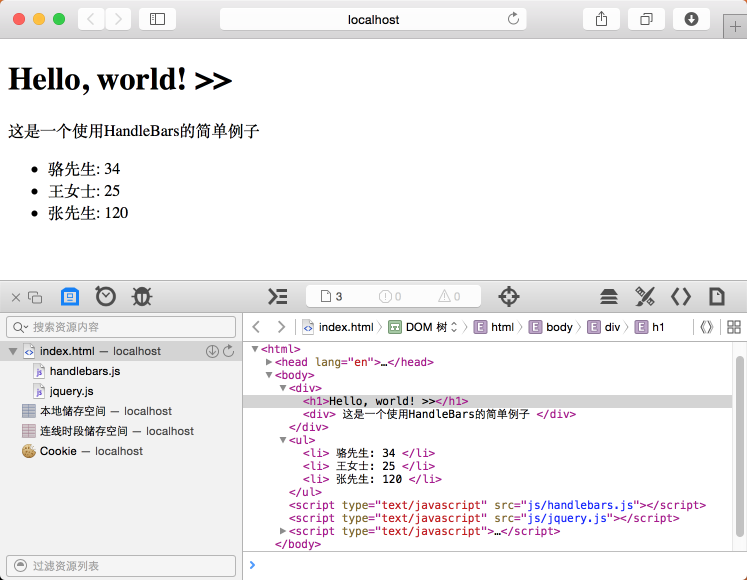The width and height of the screenshot is (747, 580).
Task: Focus the console prompt
Action: [x=495, y=566]
